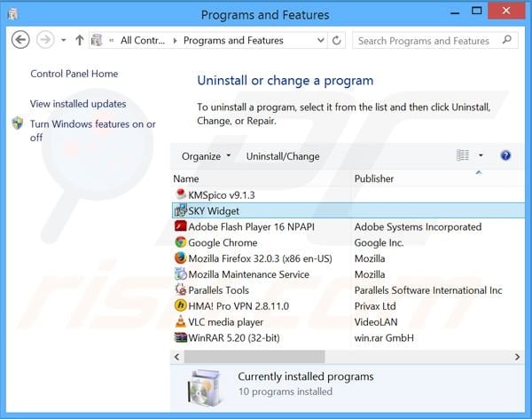This screenshot has height=419, width=532.
Task: Open the blue Help icon
Action: (505, 155)
